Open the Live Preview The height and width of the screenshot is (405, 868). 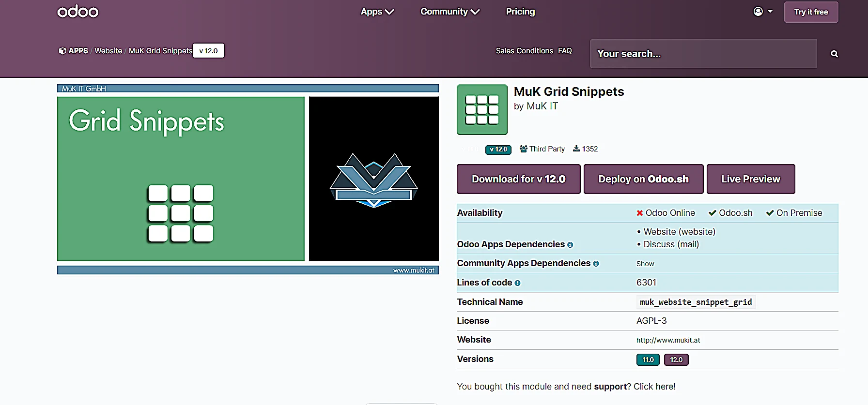coord(751,179)
